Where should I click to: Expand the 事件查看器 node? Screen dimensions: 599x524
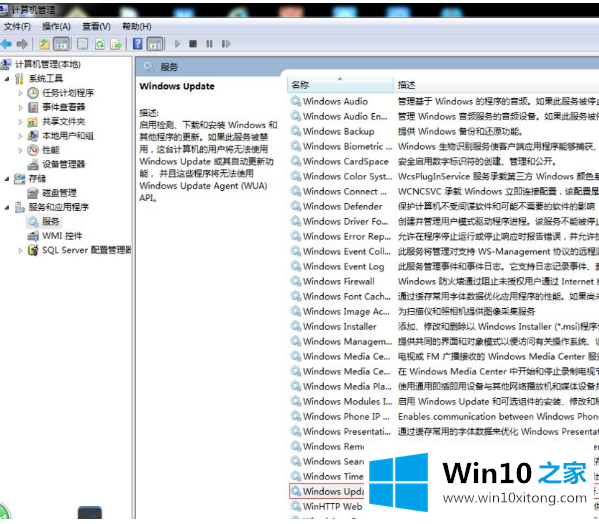coord(21,107)
